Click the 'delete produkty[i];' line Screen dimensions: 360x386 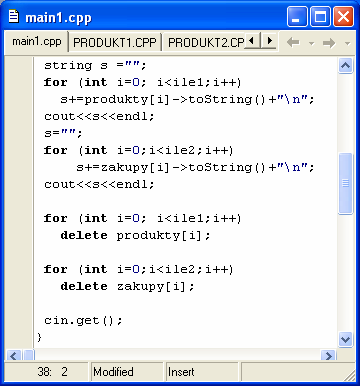click(135, 235)
